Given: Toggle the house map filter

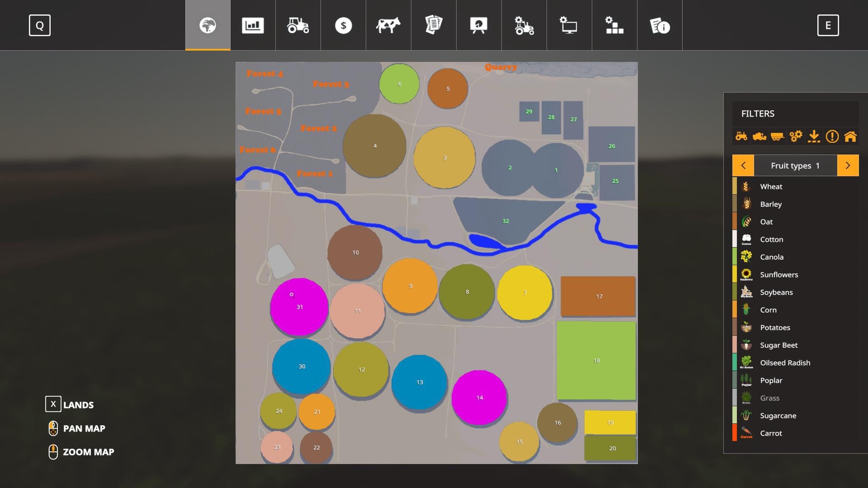Looking at the screenshot, I should pos(850,136).
